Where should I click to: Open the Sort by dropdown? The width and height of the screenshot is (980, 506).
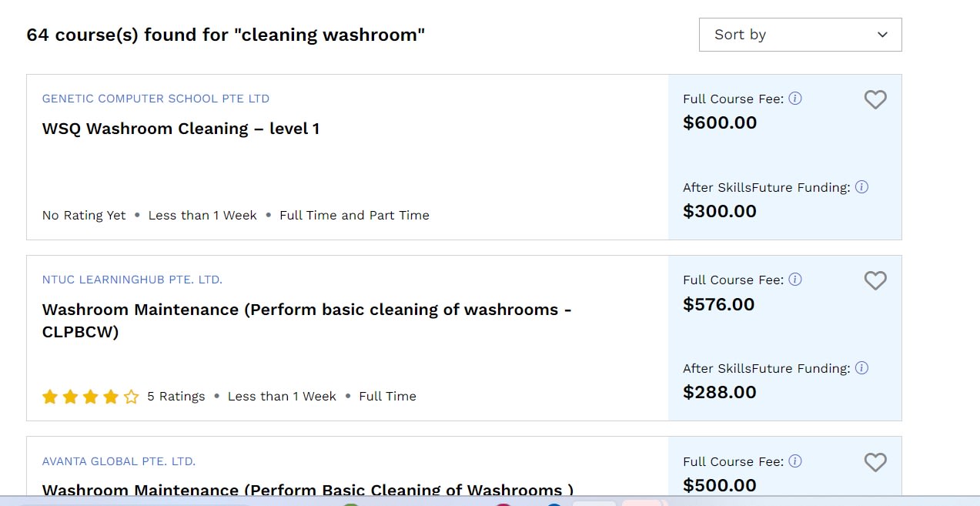coord(800,35)
